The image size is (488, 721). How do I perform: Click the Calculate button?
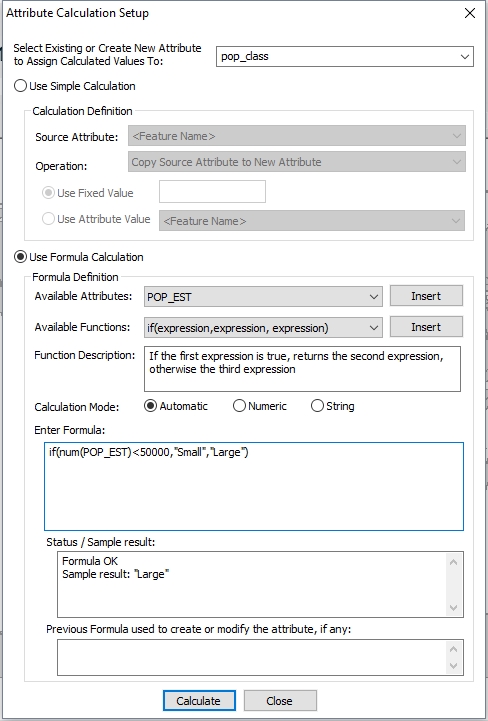(x=199, y=701)
